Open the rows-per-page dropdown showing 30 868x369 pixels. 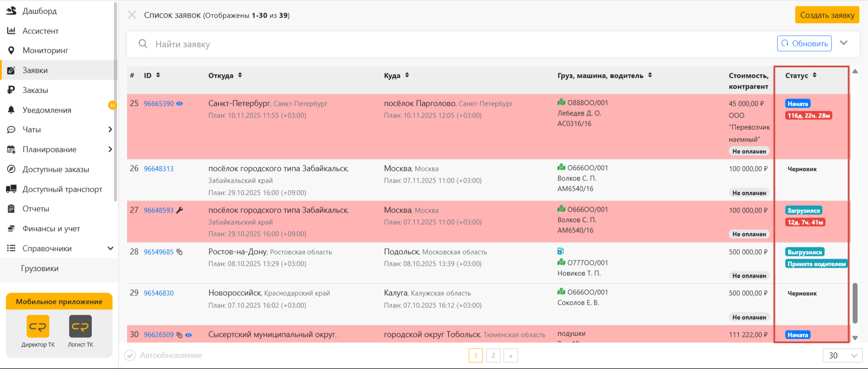tap(842, 355)
